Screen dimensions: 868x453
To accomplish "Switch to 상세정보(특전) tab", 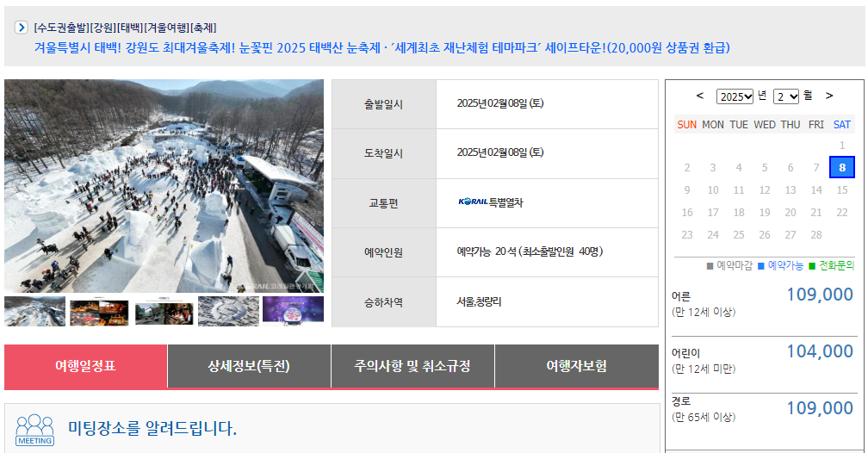I will pyautogui.click(x=249, y=365).
